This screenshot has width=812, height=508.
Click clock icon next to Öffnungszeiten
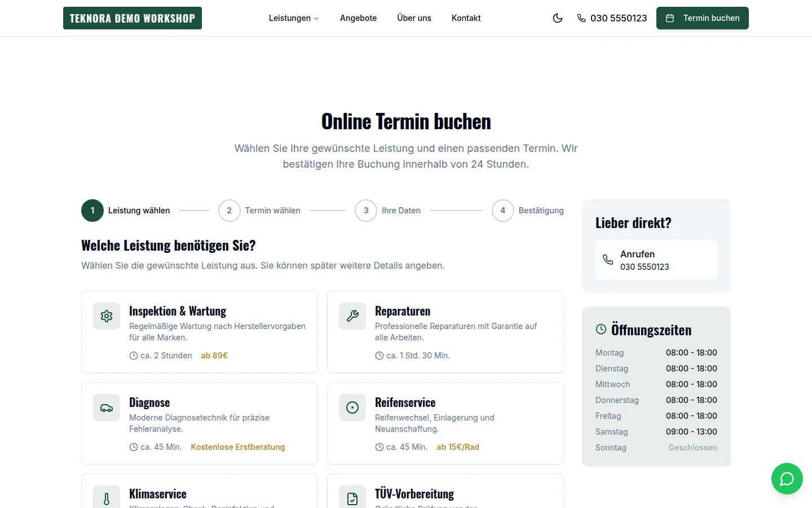point(601,329)
